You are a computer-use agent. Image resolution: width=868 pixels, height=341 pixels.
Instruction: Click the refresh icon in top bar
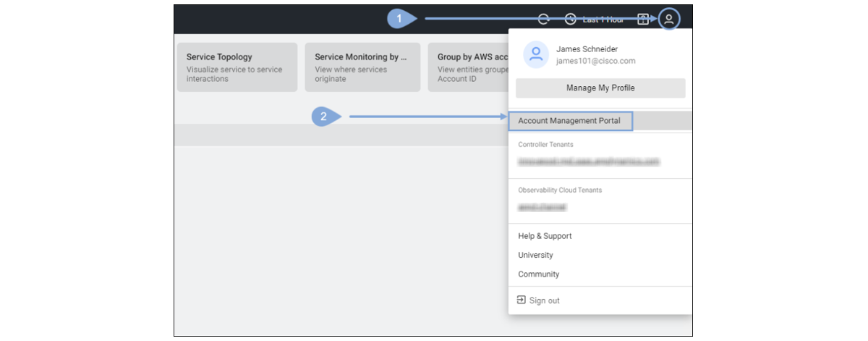tap(543, 20)
